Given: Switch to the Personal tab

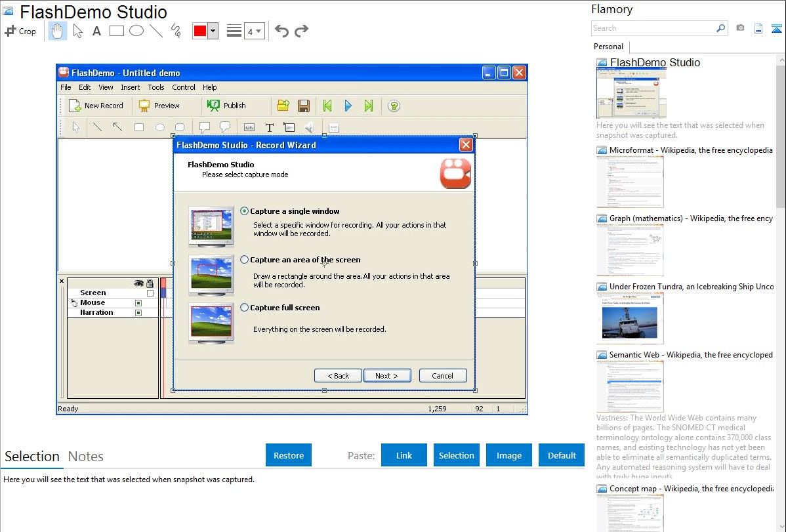Looking at the screenshot, I should [609, 47].
